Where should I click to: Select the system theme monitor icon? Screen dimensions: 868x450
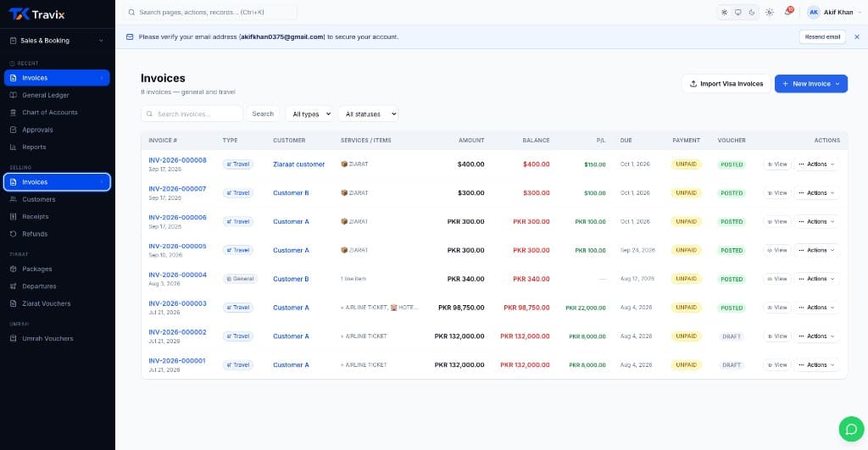[738, 12]
